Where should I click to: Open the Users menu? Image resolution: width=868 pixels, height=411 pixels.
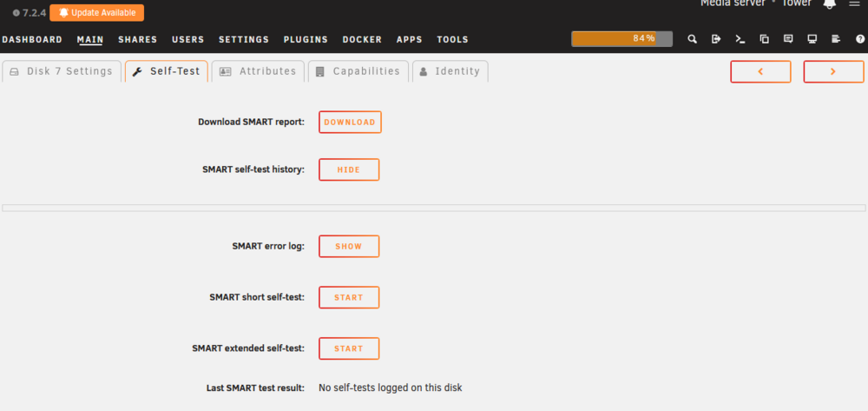pos(188,39)
